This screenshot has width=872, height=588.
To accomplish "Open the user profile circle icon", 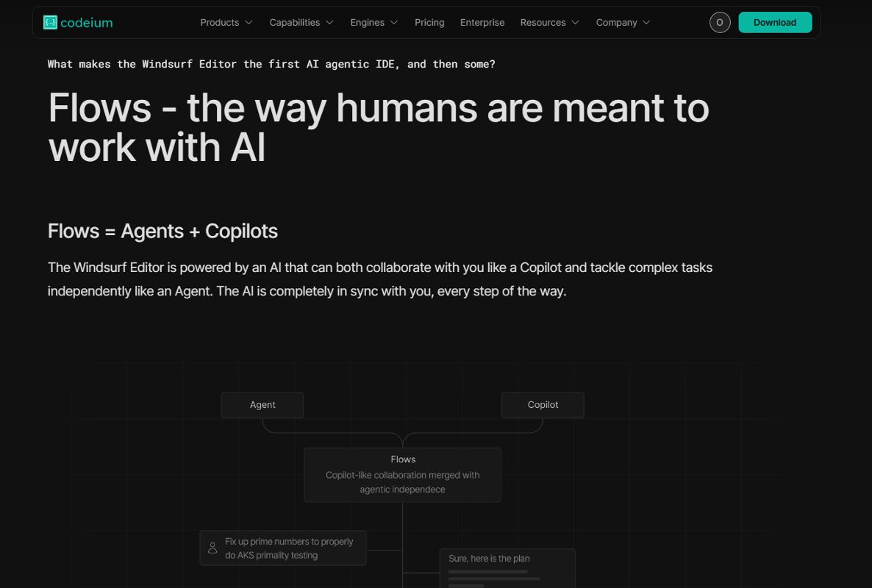I will [720, 22].
